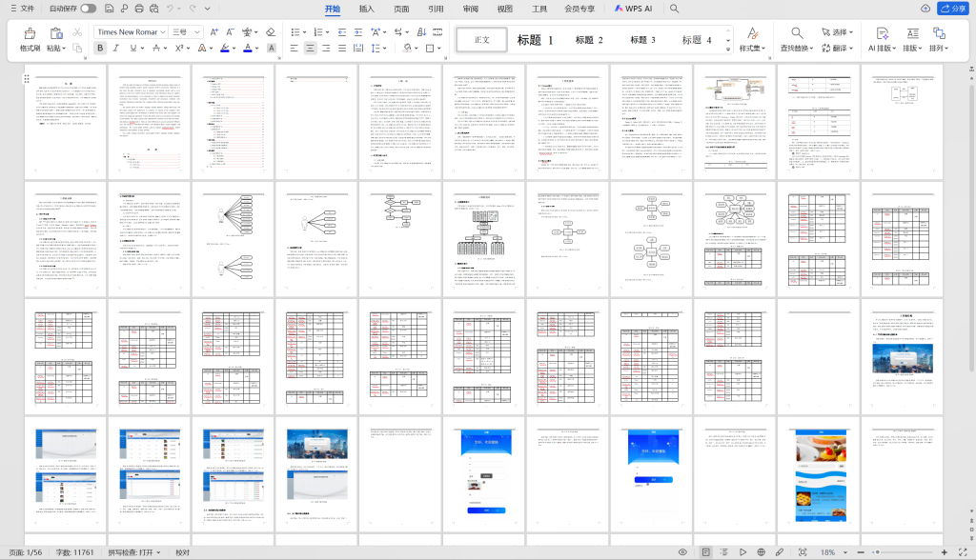Open borders dropdown
Screen dimensions: 976x560
439,49
